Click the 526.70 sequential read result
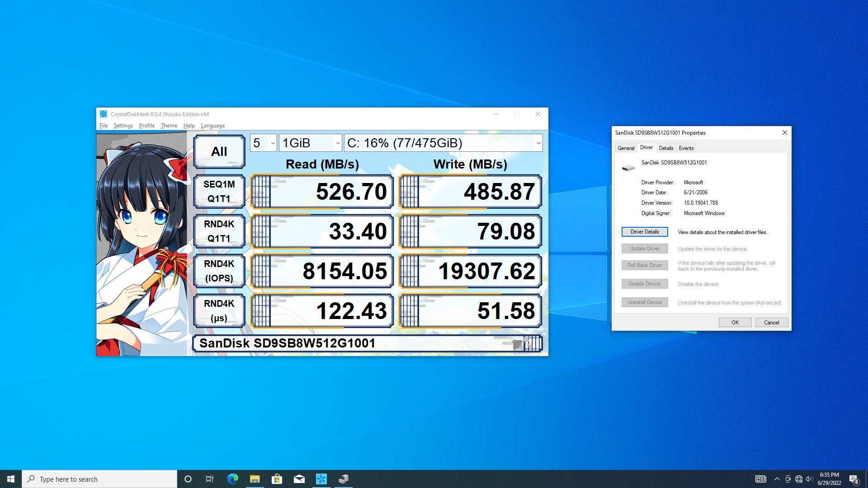The height and width of the screenshot is (488, 868). 322,192
